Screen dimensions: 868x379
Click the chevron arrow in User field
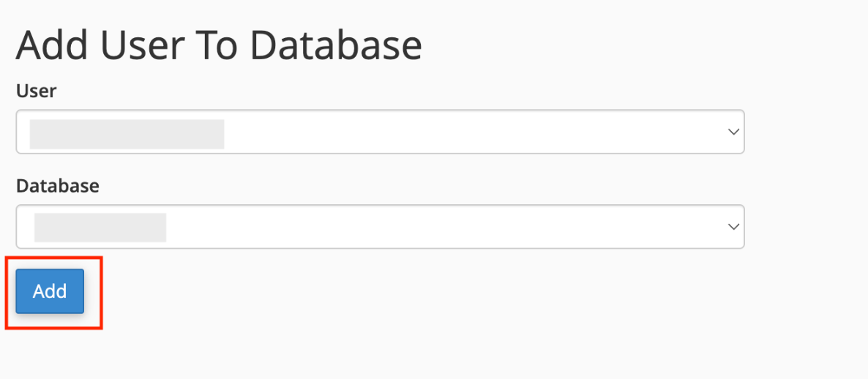(x=733, y=132)
